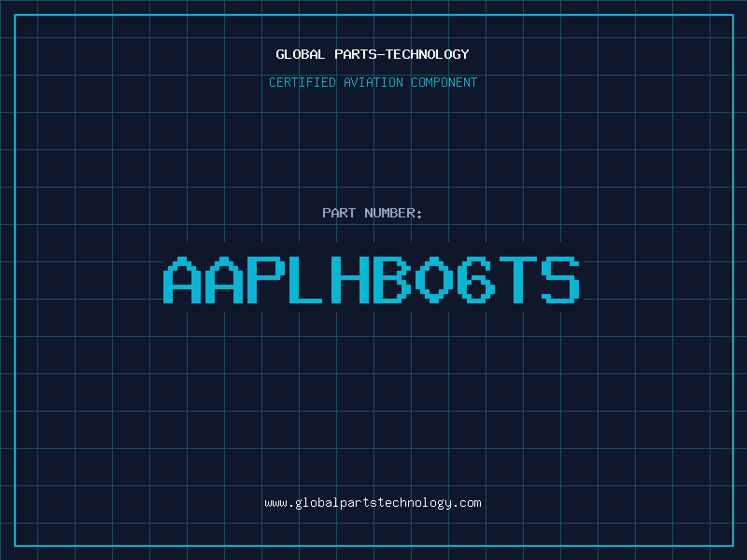Open the www.globalpartstechnology.com website link
This screenshot has height=560, width=747.
(373, 503)
